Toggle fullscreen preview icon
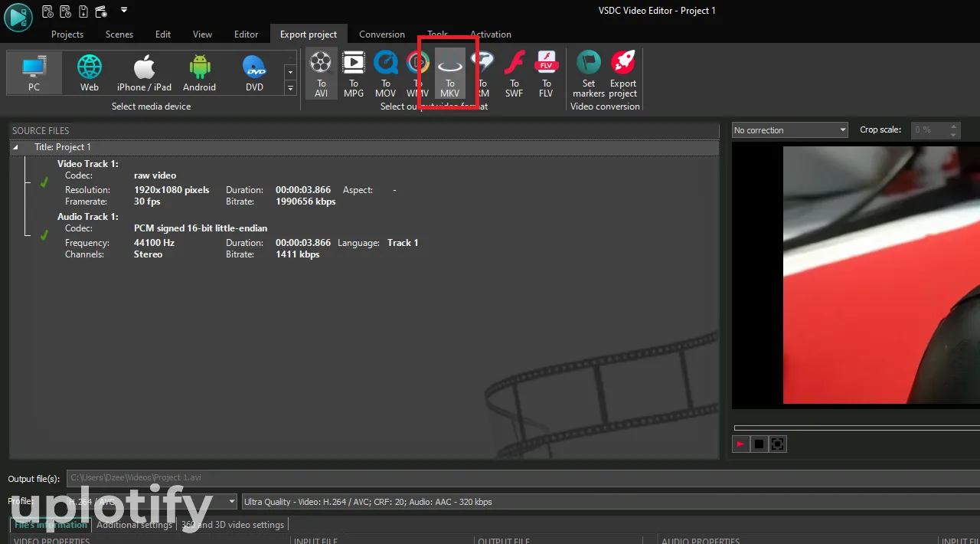The height and width of the screenshot is (544, 980). (x=777, y=444)
